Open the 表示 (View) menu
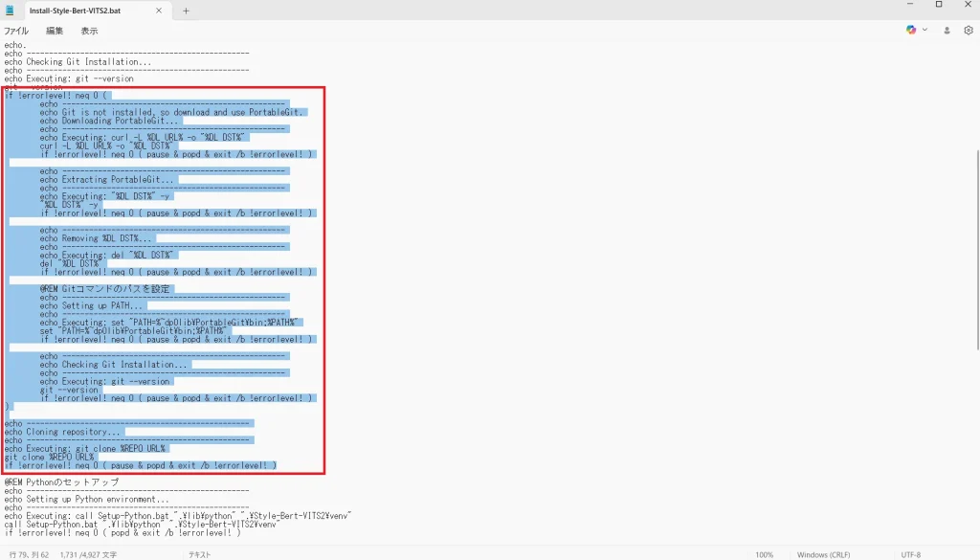This screenshot has width=980, height=560. (x=89, y=31)
